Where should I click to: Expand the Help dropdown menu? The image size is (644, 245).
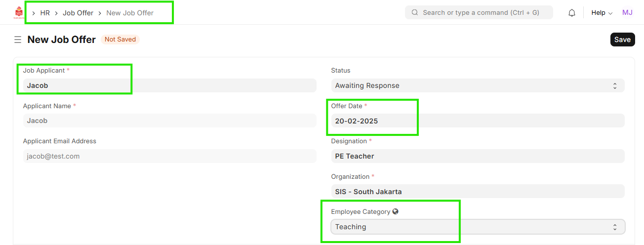click(x=602, y=13)
